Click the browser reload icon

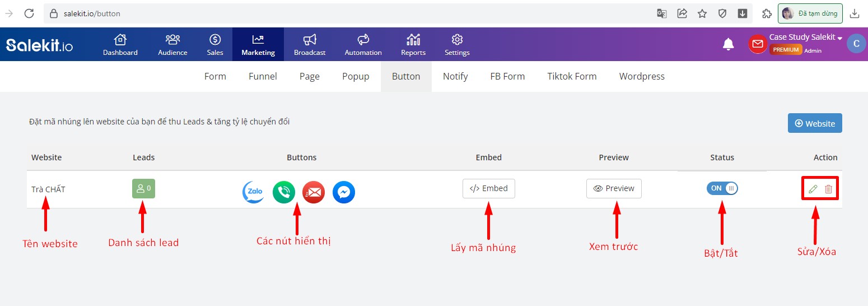click(30, 13)
